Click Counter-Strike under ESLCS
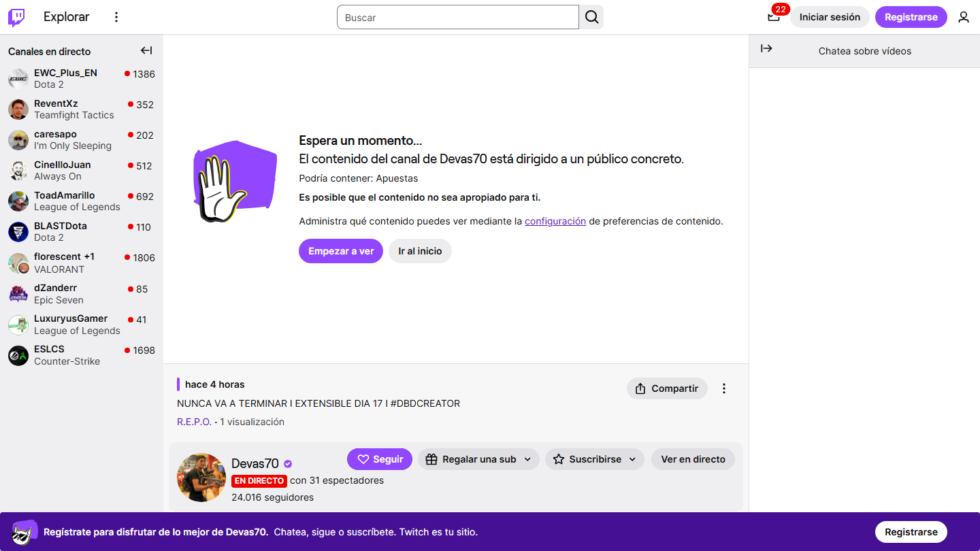The height and width of the screenshot is (551, 980). point(67,361)
